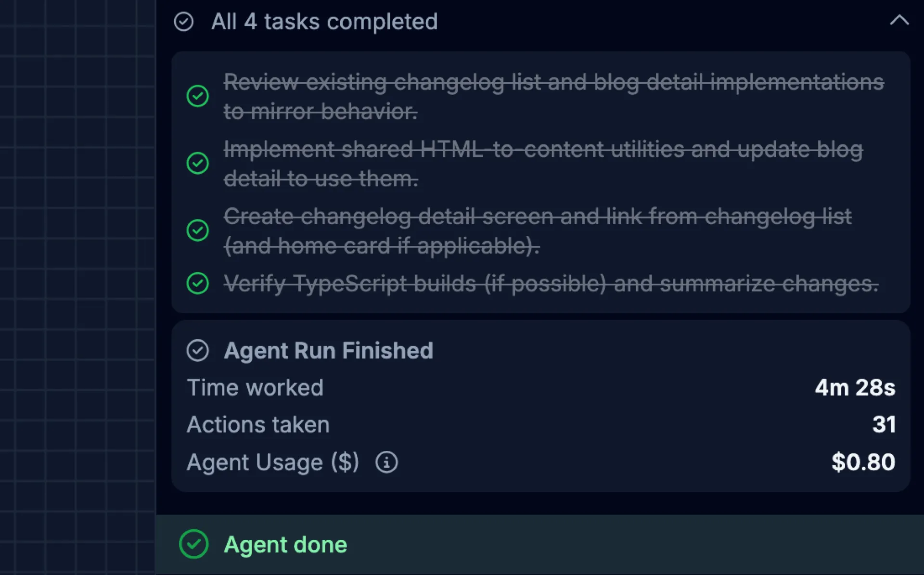Click the checkmark icon beside 'All 4 tasks completed'
The width and height of the screenshot is (924, 575).
coord(184,22)
